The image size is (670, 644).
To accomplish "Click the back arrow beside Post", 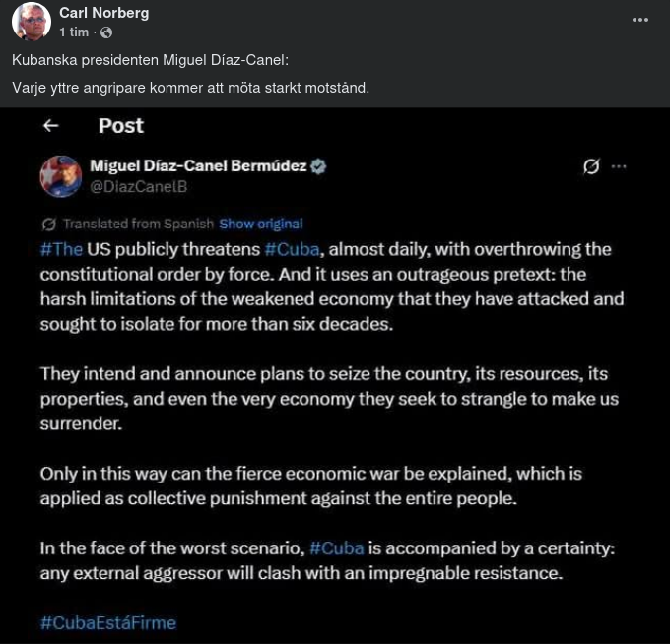I will [x=51, y=126].
